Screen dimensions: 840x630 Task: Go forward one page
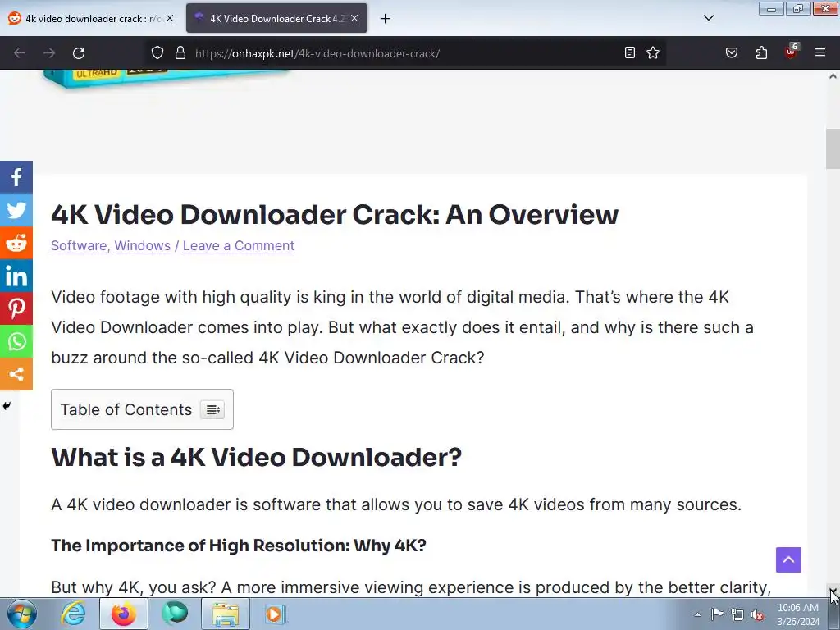[x=49, y=53]
